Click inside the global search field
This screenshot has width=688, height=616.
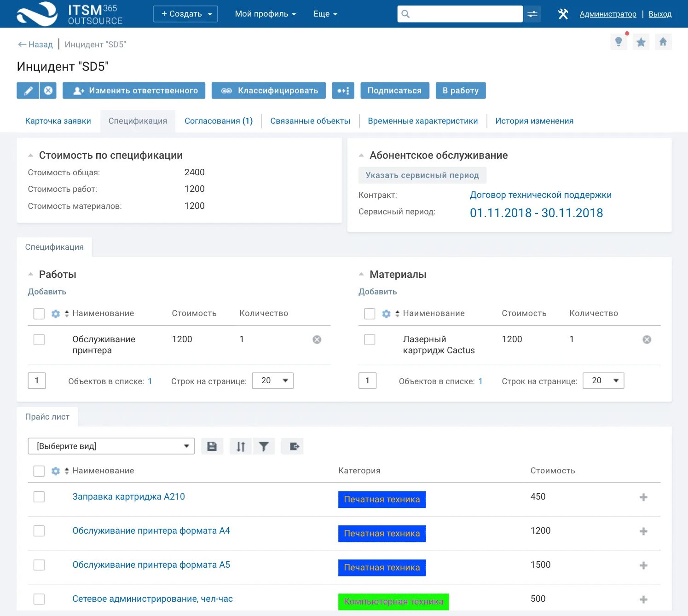460,14
